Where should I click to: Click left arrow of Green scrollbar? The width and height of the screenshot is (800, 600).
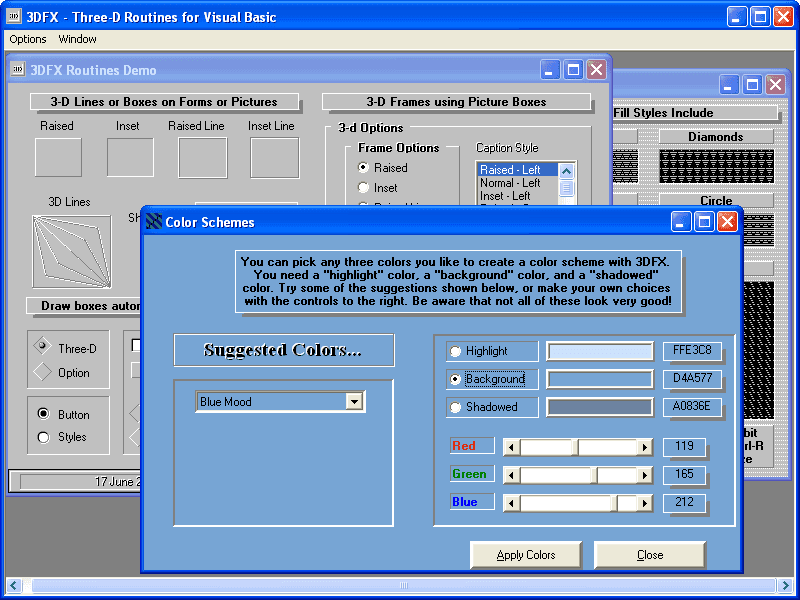pyautogui.click(x=511, y=476)
